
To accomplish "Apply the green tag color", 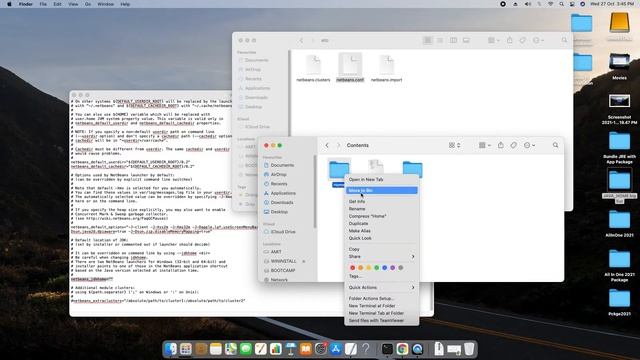I will [x=376, y=268].
